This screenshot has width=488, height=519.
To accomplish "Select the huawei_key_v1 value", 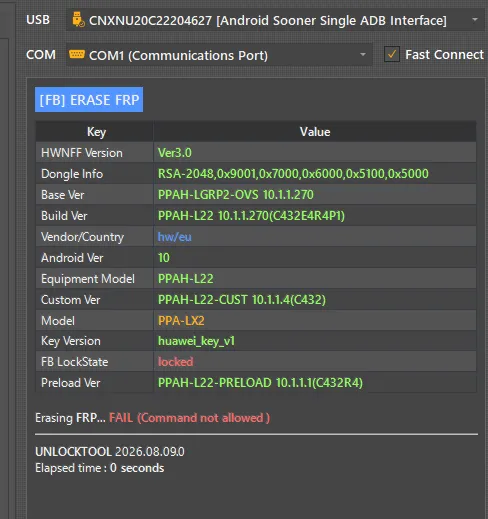I will [x=315, y=341].
